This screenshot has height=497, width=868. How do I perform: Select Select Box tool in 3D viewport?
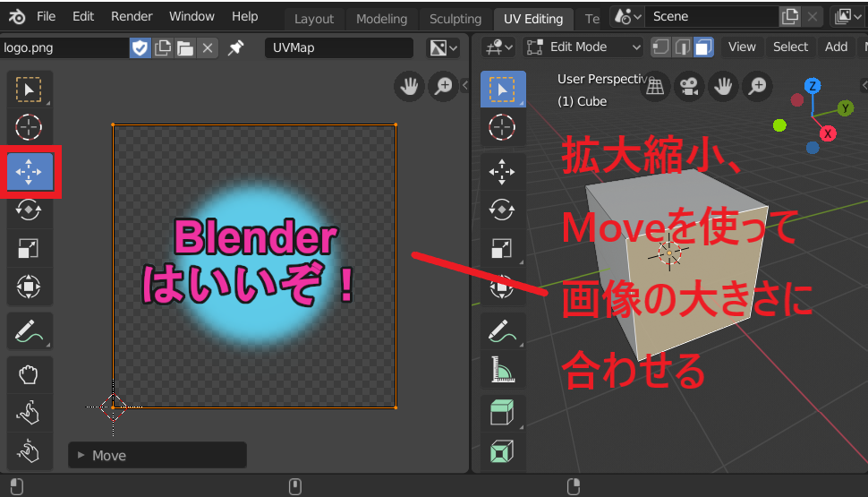(x=503, y=90)
